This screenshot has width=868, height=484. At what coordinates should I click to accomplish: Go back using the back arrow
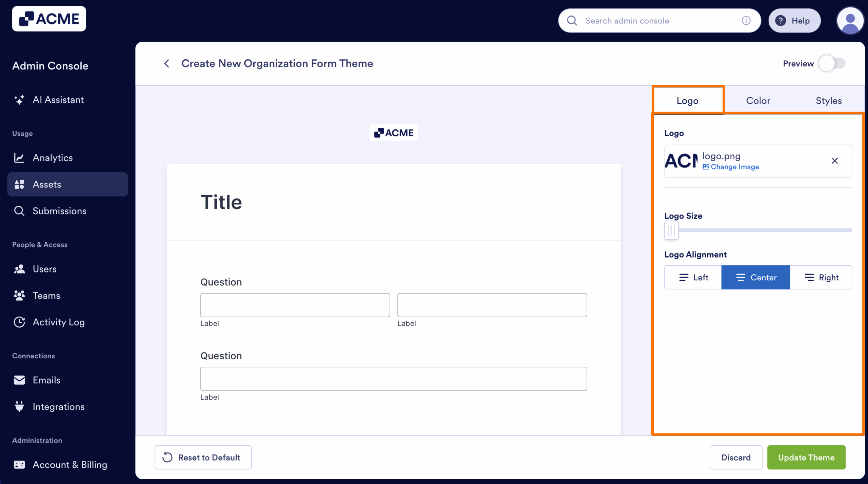point(167,63)
